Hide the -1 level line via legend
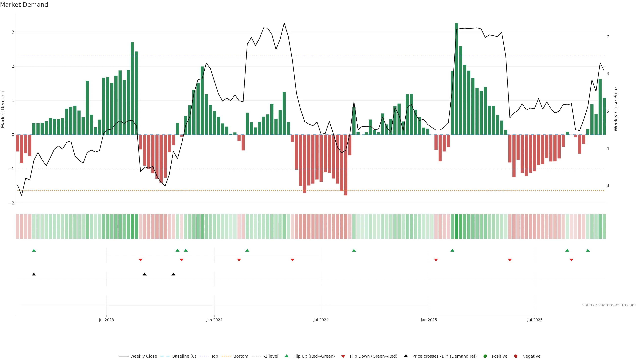644x362 pixels. [x=271, y=356]
